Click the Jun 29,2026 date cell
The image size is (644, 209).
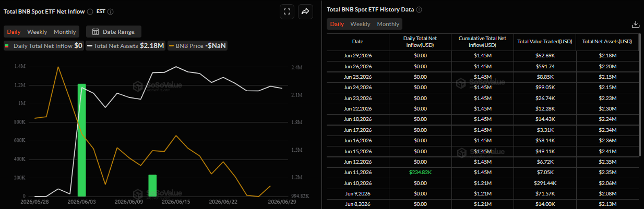point(357,55)
